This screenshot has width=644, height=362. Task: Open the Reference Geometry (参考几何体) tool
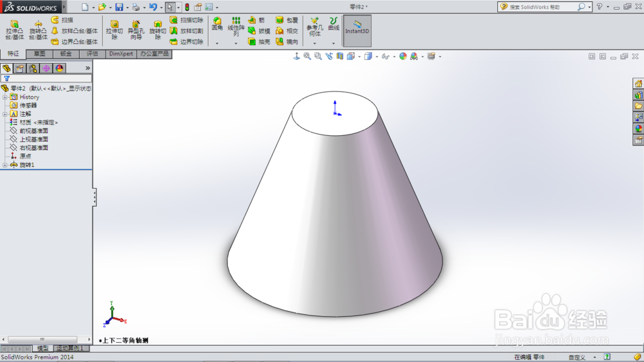point(315,26)
